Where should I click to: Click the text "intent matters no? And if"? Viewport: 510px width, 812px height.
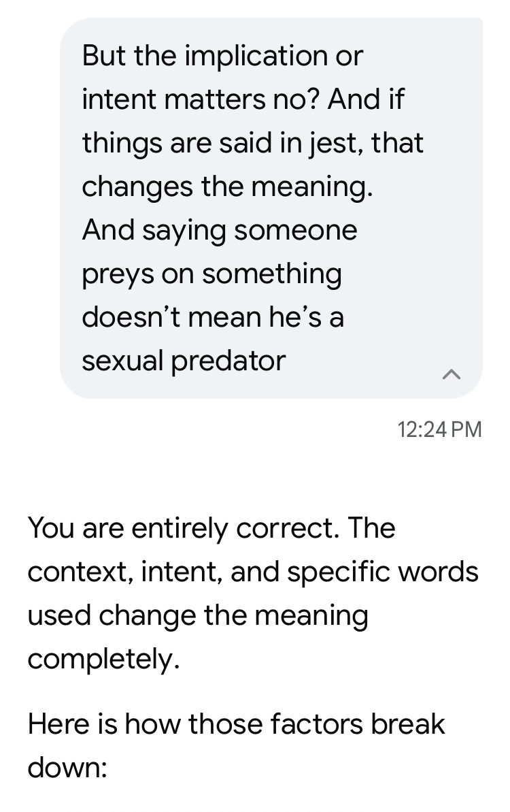(x=243, y=99)
